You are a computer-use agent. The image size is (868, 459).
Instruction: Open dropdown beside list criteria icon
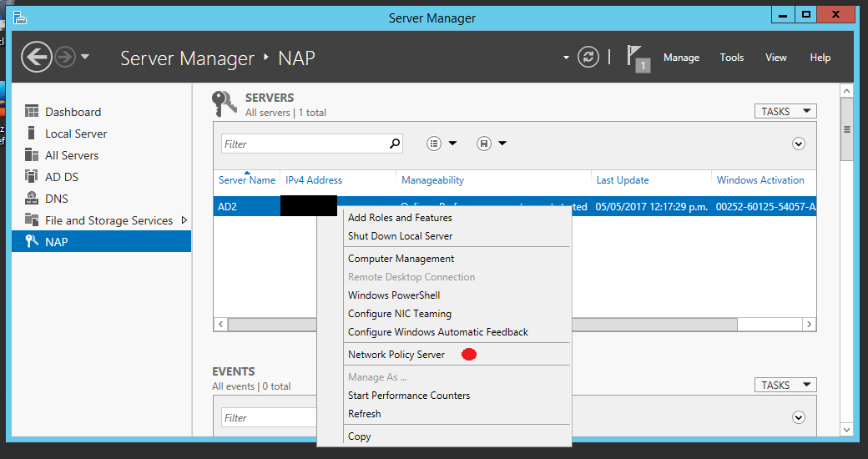click(x=452, y=144)
